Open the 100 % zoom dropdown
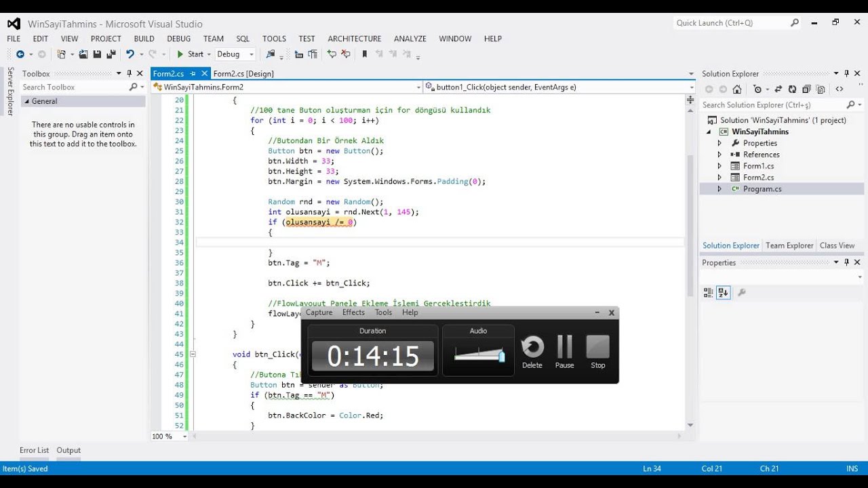The height and width of the screenshot is (488, 868). [x=184, y=436]
